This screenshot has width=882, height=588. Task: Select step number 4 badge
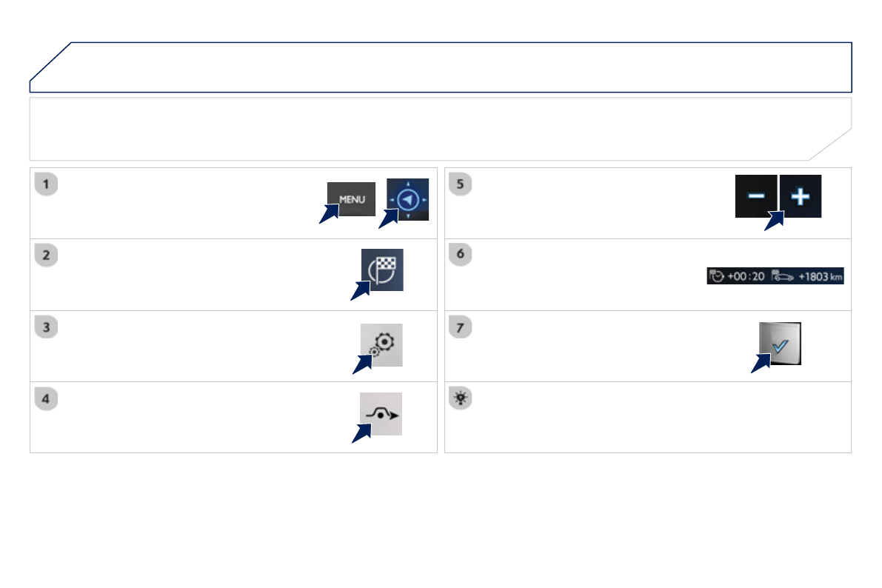[46, 398]
